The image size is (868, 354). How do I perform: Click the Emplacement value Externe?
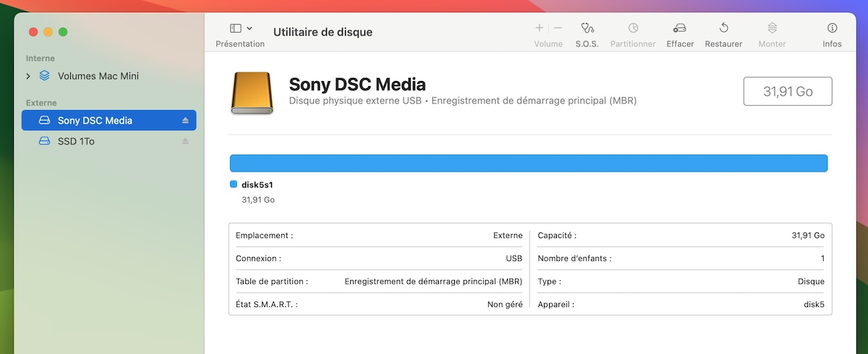coord(508,235)
